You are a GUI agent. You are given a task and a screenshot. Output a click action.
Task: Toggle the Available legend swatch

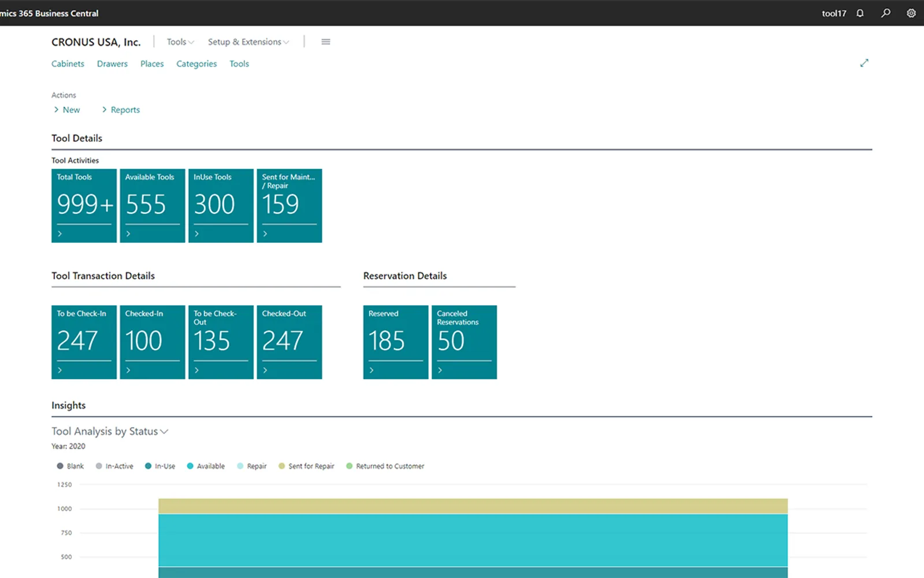(190, 466)
